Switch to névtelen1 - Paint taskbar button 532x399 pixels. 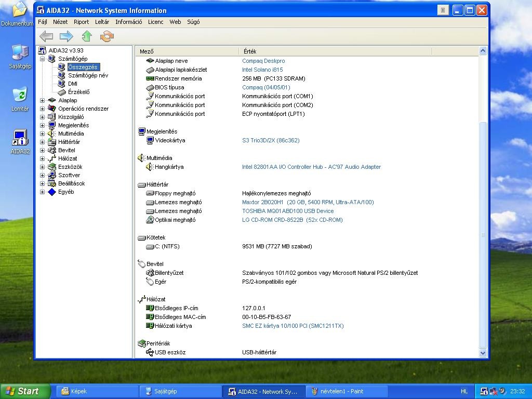[x=347, y=391]
